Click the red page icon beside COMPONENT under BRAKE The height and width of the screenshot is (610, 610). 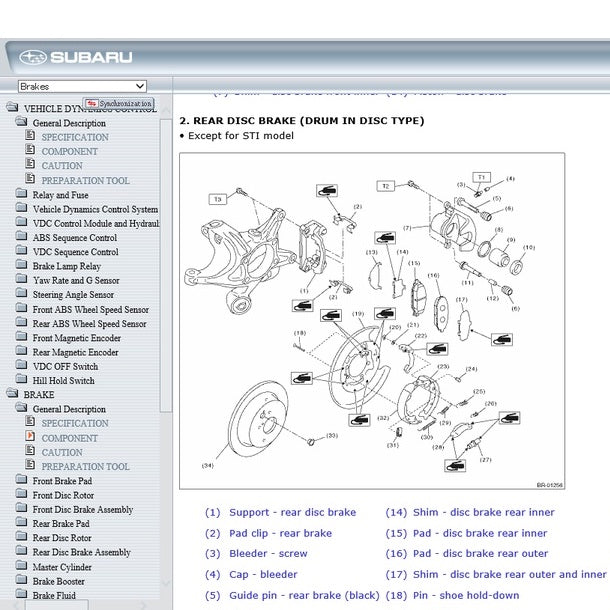[x=30, y=437]
